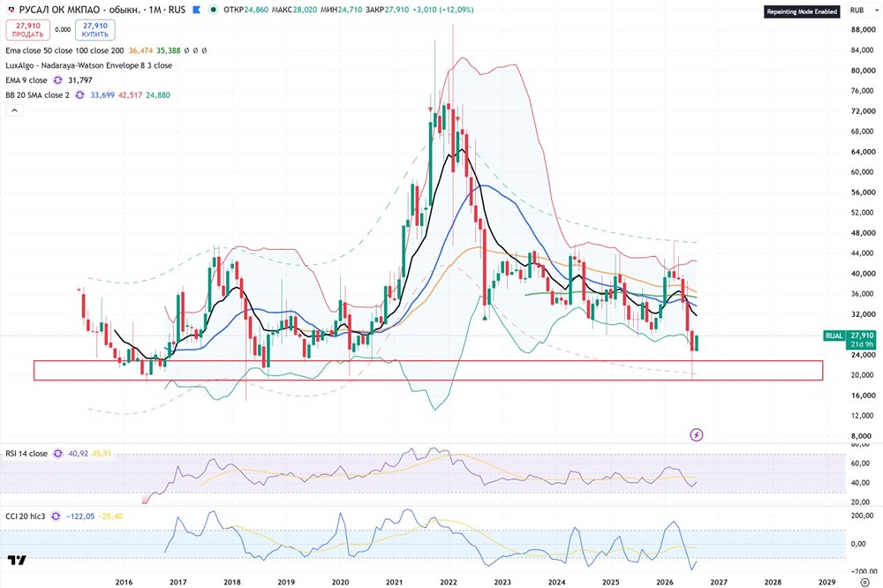Click the purple icon next to RSI 14 close
Viewport: 883px width, 588px height.
pos(58,454)
